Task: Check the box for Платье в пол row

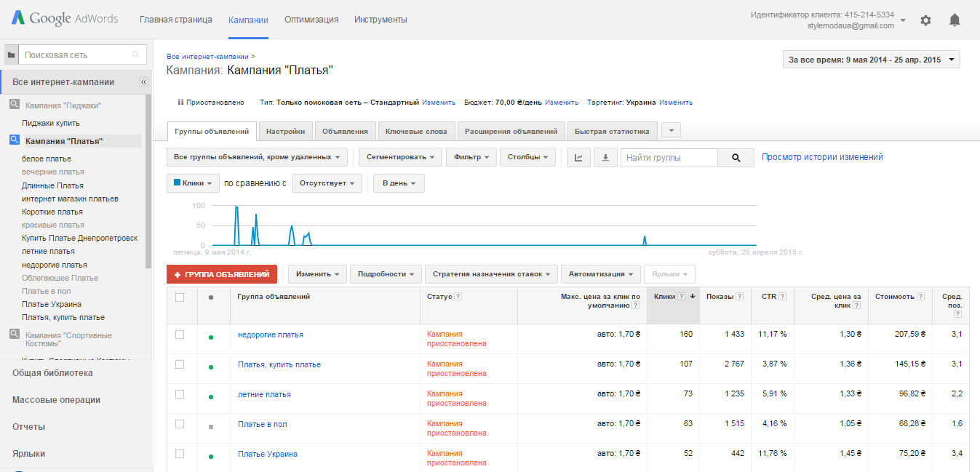Action: 180,424
